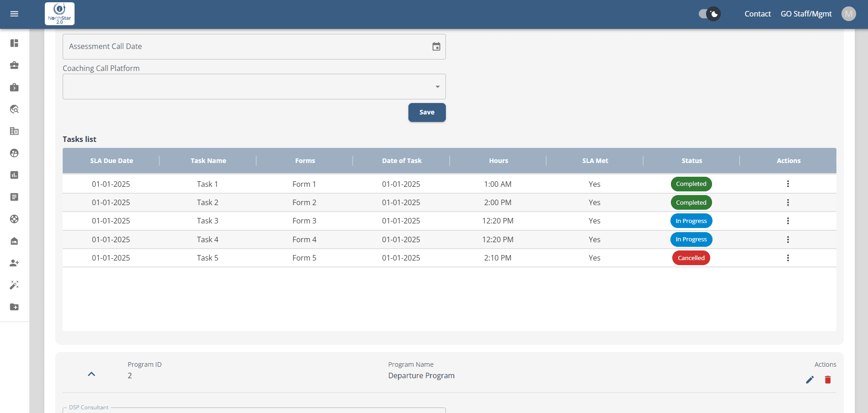868x413 pixels.
Task: Open the actions menu for Task 5
Action: (x=788, y=258)
